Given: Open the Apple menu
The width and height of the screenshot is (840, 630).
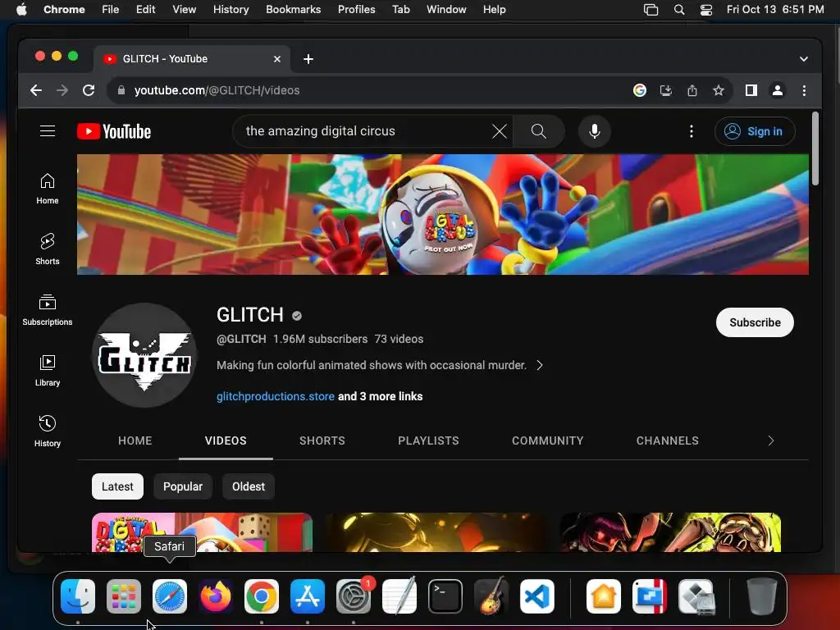Looking at the screenshot, I should (x=21, y=9).
